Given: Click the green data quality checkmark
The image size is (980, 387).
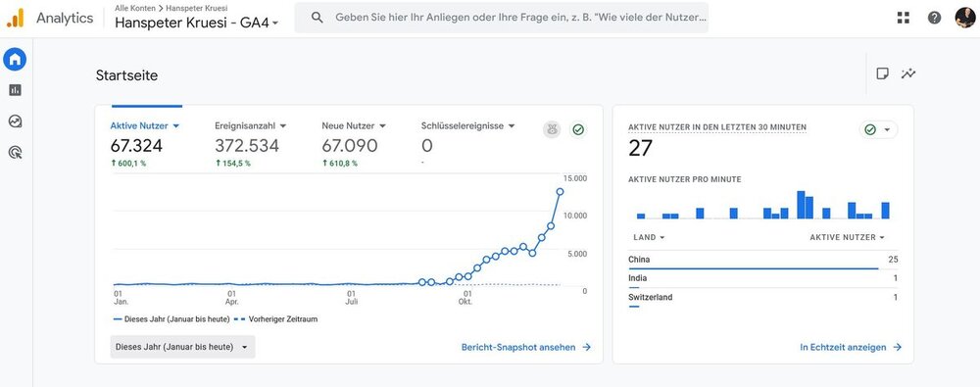Looking at the screenshot, I should pyautogui.click(x=579, y=129).
